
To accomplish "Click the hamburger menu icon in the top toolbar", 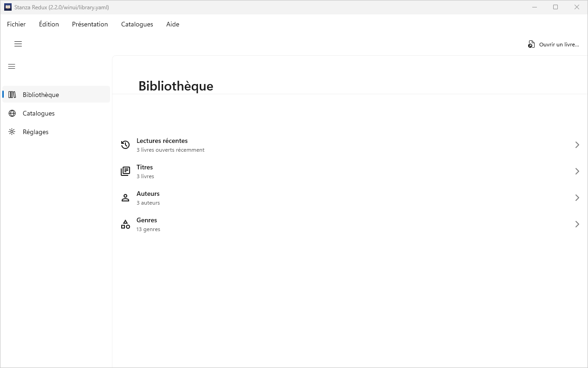I will click(18, 44).
